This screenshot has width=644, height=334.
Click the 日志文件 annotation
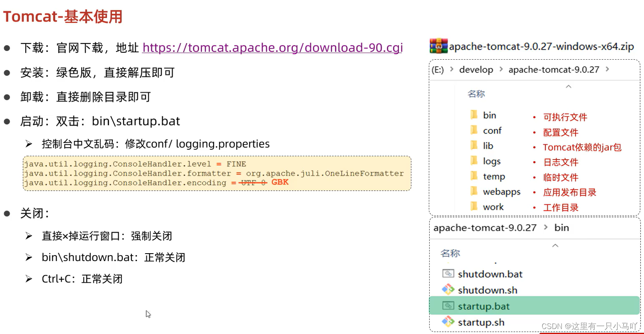[560, 162]
